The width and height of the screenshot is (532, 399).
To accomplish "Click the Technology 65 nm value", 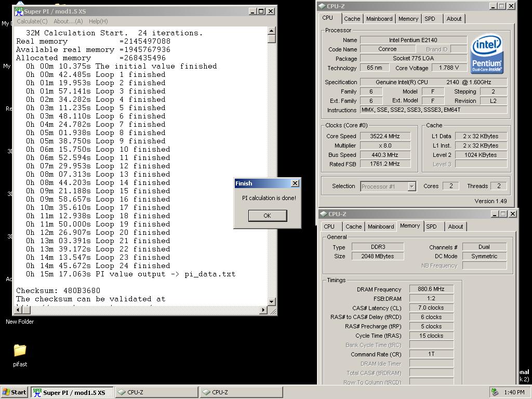I will pos(375,68).
